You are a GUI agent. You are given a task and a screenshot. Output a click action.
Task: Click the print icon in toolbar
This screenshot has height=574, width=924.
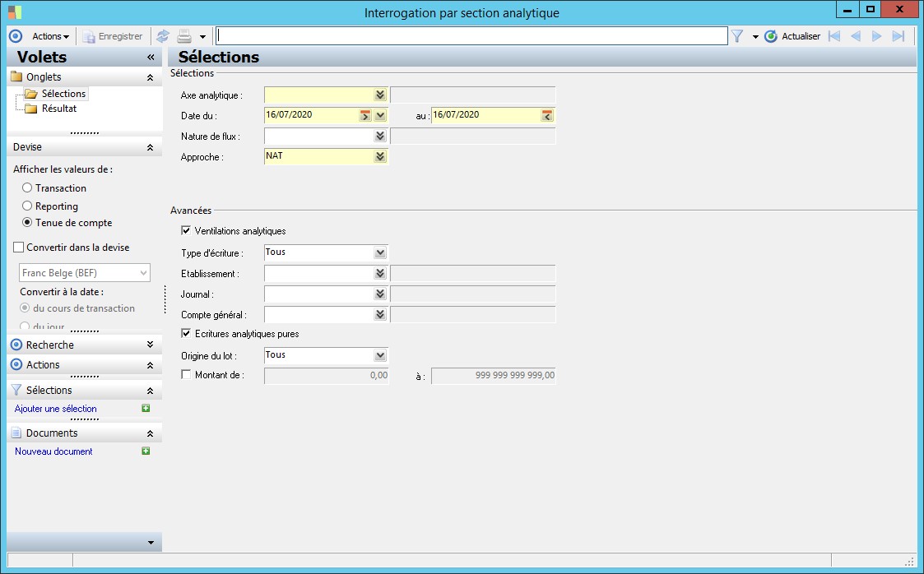[x=184, y=36]
